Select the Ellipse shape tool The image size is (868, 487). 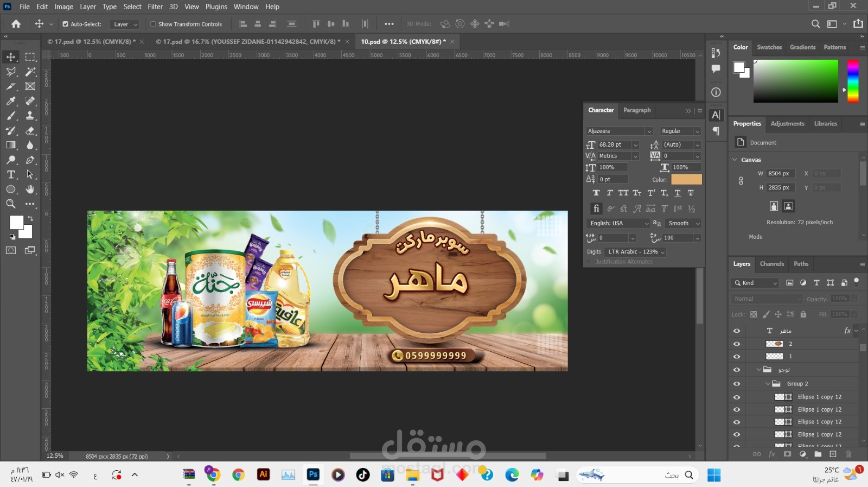point(11,189)
